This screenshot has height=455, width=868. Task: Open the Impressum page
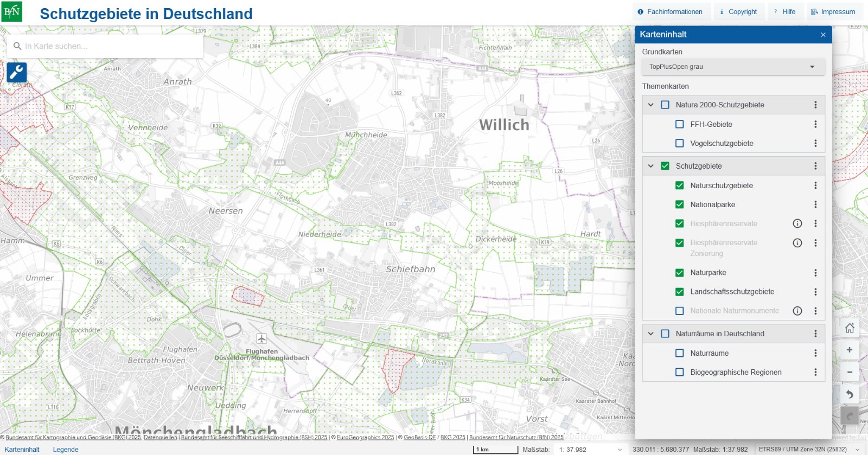[833, 11]
